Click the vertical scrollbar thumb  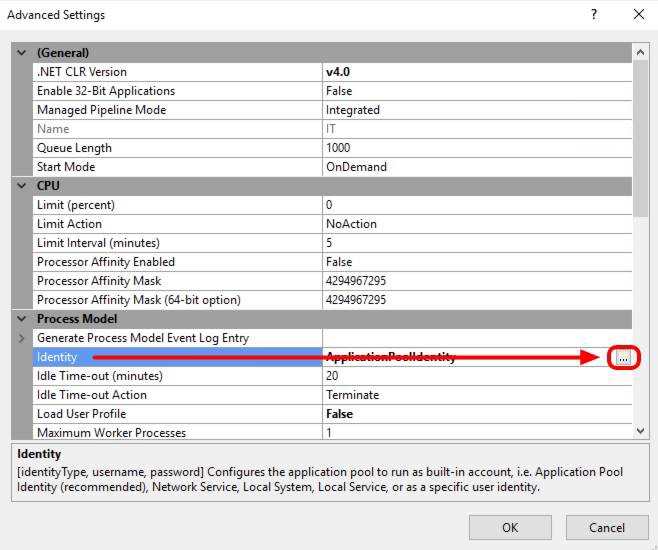tap(640, 138)
